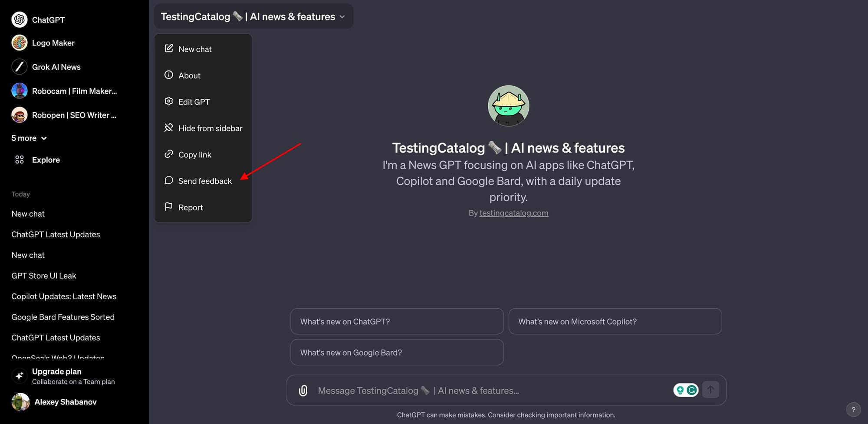Select Copy link from the menu

point(203,155)
